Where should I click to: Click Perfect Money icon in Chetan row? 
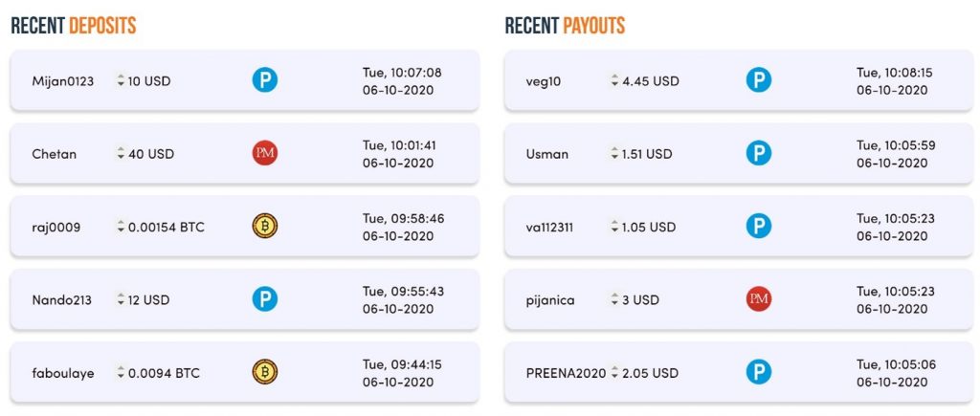click(x=264, y=153)
